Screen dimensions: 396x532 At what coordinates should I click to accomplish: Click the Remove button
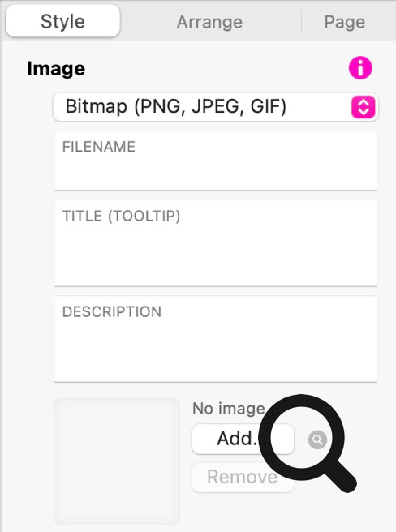click(x=243, y=477)
